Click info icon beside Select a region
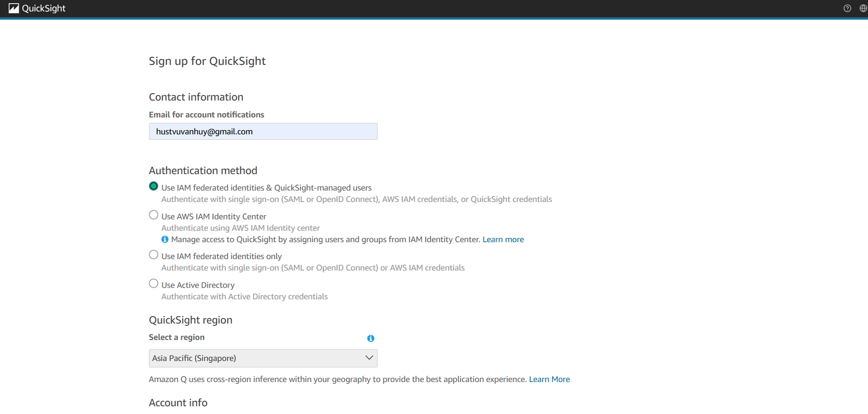The width and height of the screenshot is (868, 414). coord(371,338)
